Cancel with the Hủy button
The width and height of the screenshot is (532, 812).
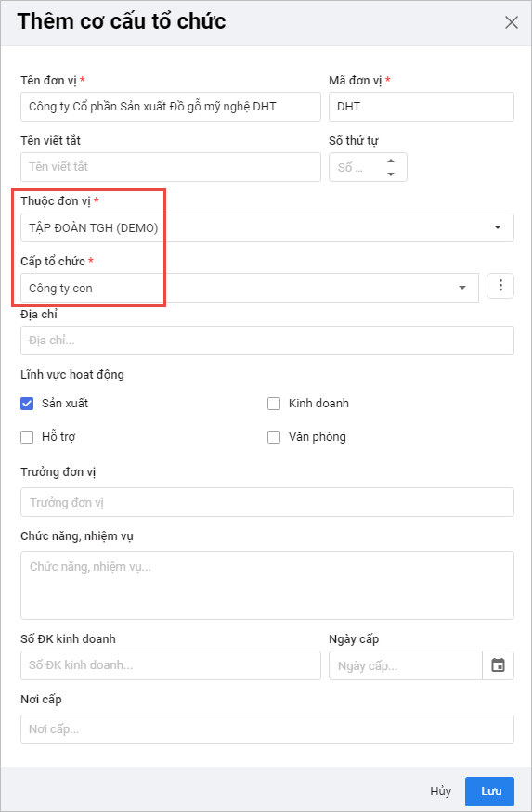coord(440,792)
